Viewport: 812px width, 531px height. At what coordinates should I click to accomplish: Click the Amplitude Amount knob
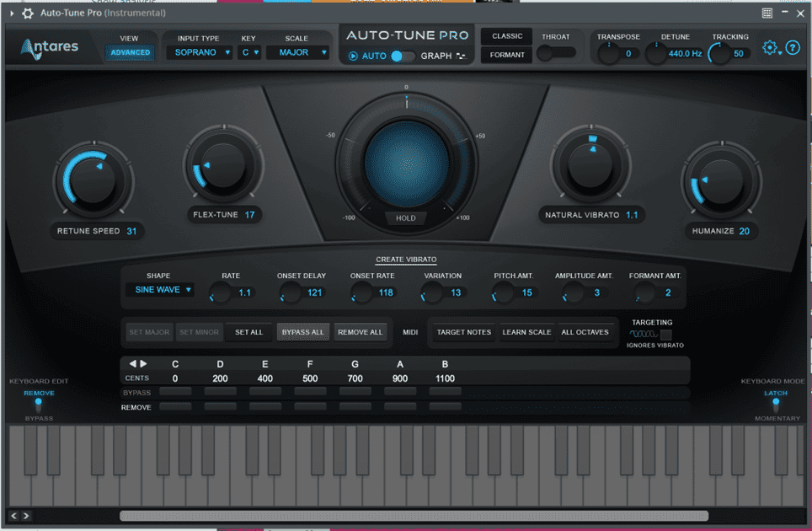[x=574, y=292]
